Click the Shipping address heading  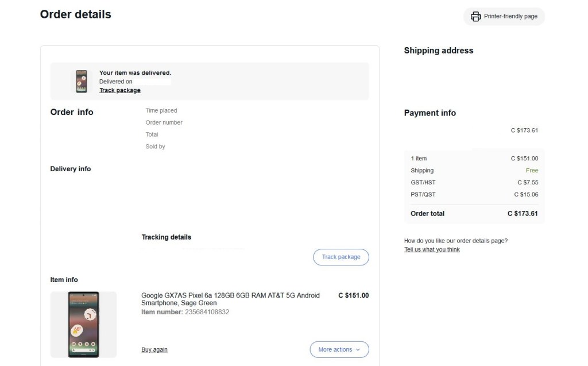438,51
